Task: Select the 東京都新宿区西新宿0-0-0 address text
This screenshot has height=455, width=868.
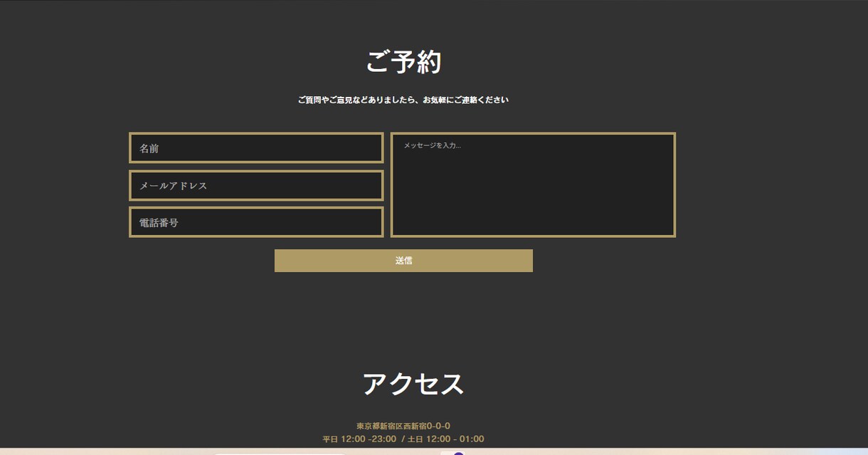Action: coord(403,426)
